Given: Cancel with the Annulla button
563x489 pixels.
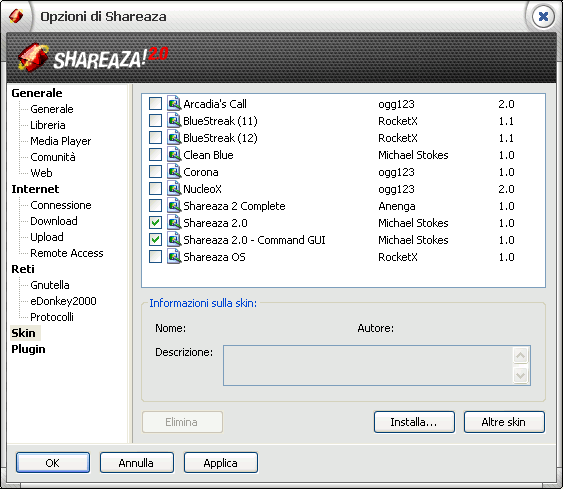Looking at the screenshot, I should point(136,463).
